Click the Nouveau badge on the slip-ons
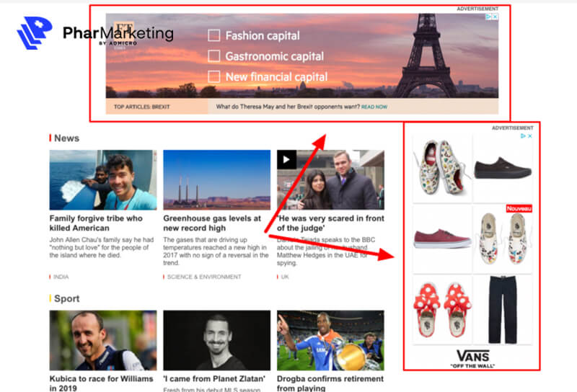Viewport: 577px width, 392px height. tap(519, 208)
